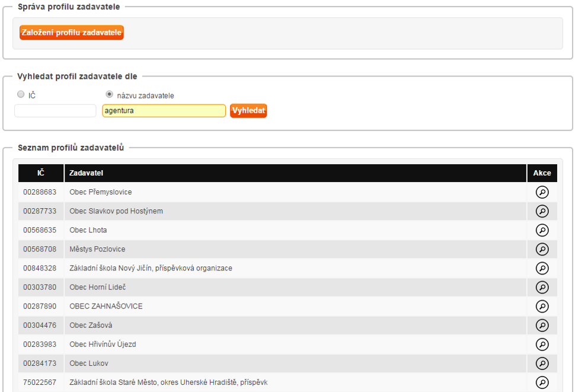Click IČ value 00304476
575x392 pixels.
pyautogui.click(x=40, y=325)
